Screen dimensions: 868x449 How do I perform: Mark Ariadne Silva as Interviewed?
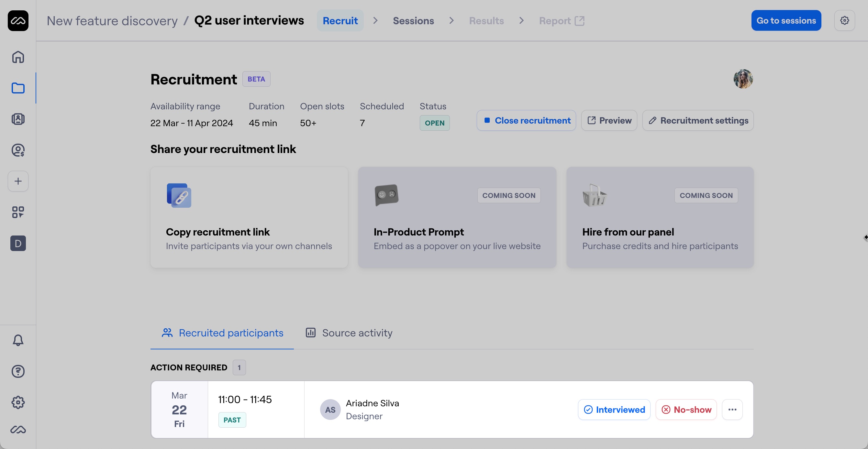point(614,409)
